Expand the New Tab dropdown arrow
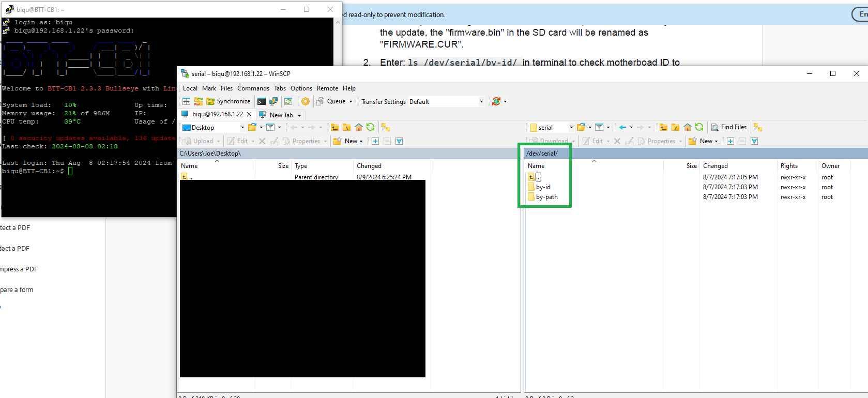The height and width of the screenshot is (398, 868). coord(299,115)
